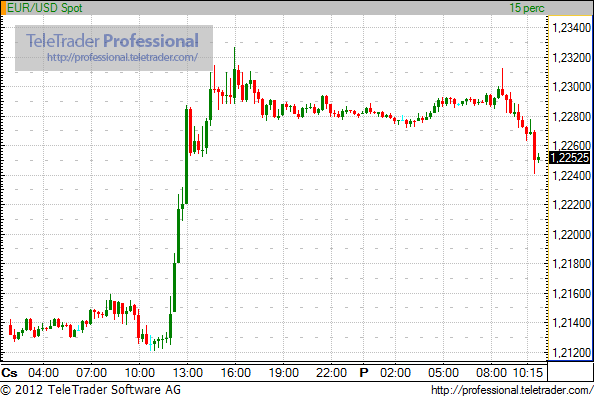Click the highest candle wick near 16:00
Viewport: 594px width, 399px height.
coord(234,76)
